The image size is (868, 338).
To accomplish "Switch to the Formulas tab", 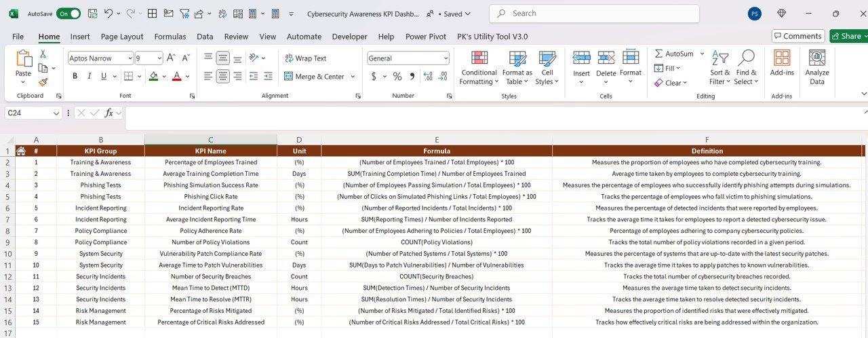I will click(170, 37).
